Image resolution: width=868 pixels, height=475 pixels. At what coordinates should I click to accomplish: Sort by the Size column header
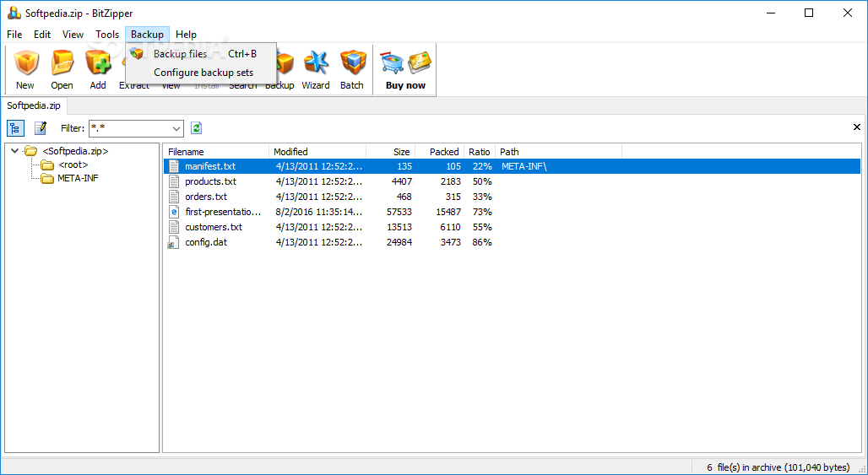390,152
